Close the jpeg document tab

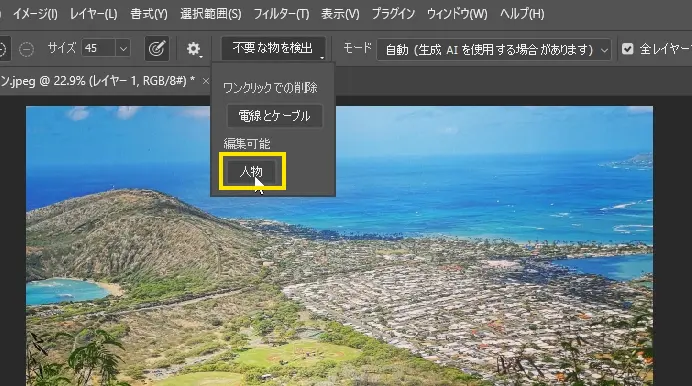click(x=206, y=81)
